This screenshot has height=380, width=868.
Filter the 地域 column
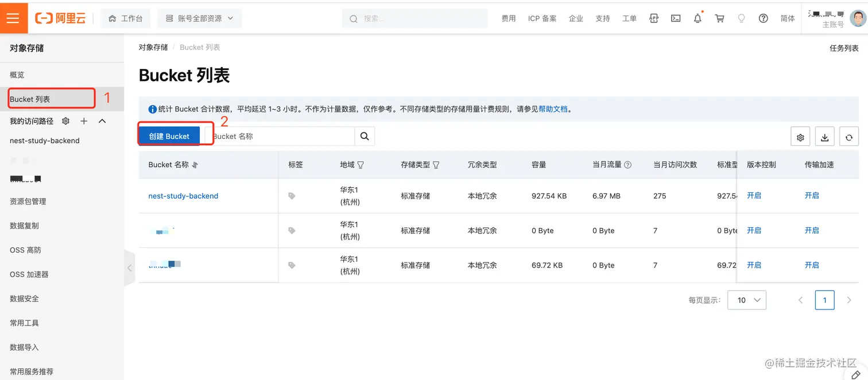tap(361, 165)
